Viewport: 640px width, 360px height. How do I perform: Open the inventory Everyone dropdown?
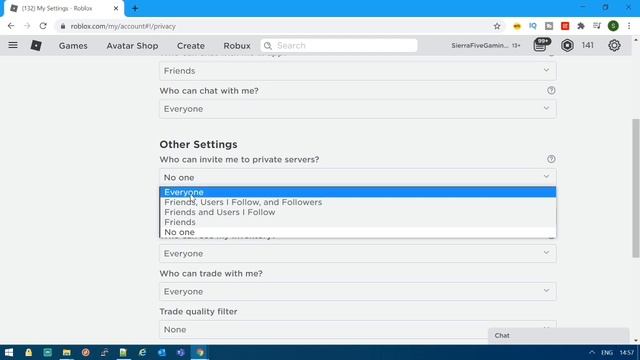pyautogui.click(x=358, y=253)
